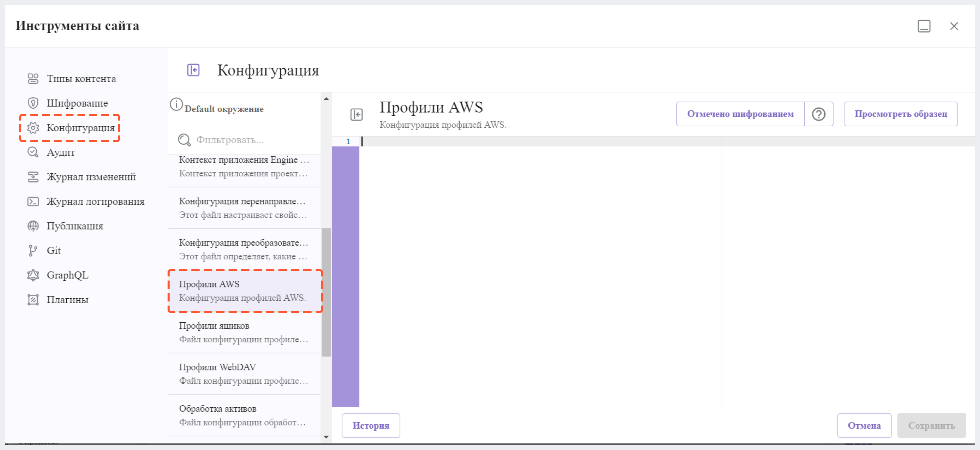This screenshot has height=450, width=980.
Task: Click the Git branch icon
Action: 33,250
